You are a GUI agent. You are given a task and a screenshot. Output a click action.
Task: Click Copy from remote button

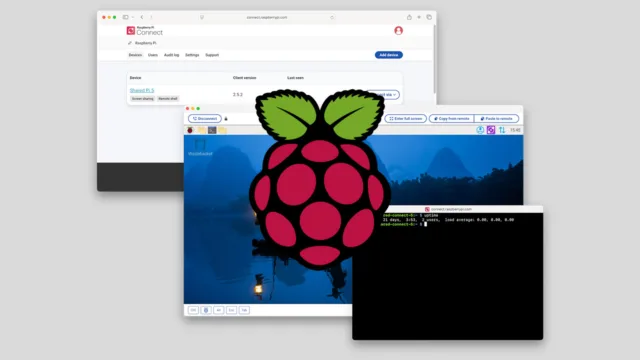[x=451, y=119]
